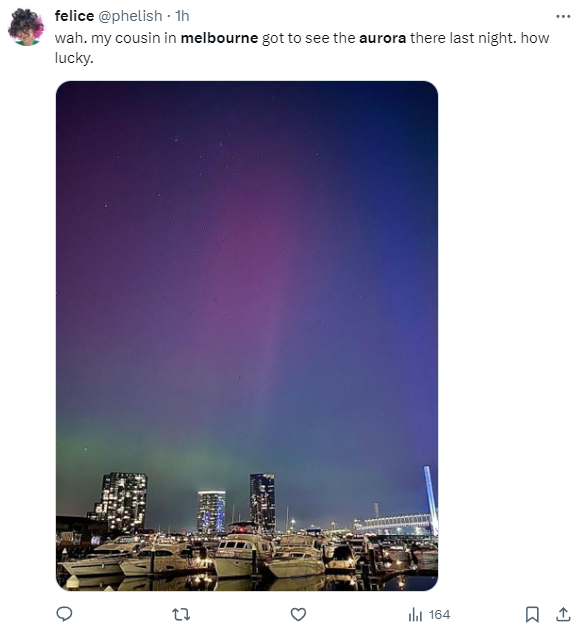
Task: Visit the profile via display name felice
Action: click(x=74, y=16)
